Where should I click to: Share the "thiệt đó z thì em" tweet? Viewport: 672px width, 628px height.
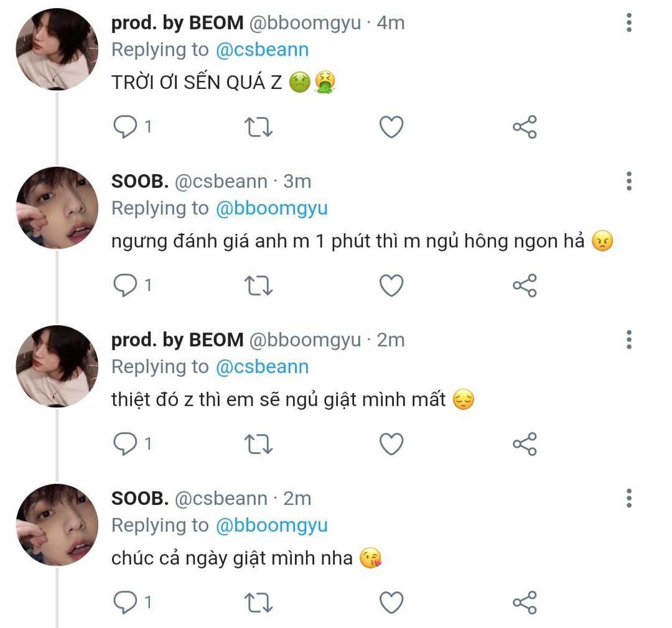[525, 444]
